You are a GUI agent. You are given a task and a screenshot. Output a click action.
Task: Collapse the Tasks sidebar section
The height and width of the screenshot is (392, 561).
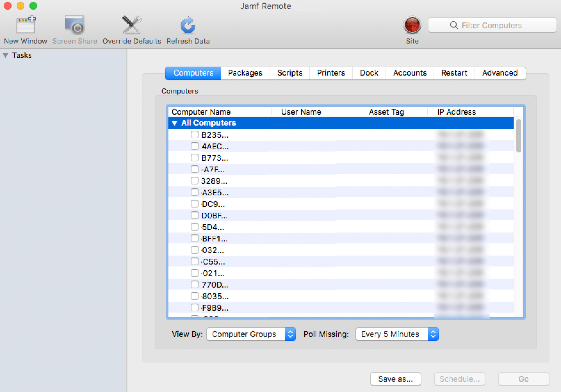(5, 55)
